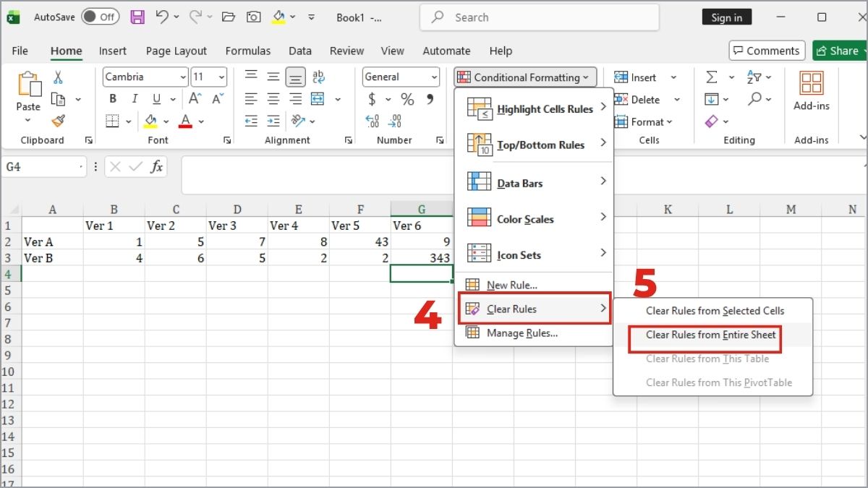Select Clear Rules menu entry
Image resolution: width=868 pixels, height=488 pixels.
(x=534, y=309)
